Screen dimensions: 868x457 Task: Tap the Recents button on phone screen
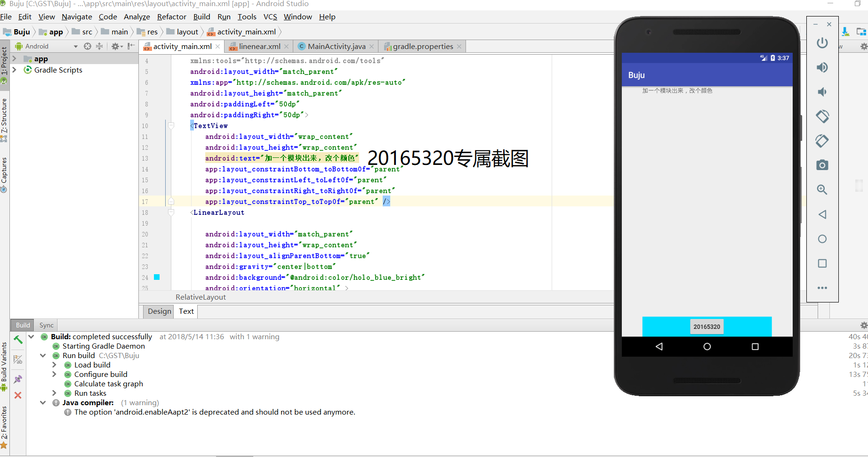coord(755,347)
